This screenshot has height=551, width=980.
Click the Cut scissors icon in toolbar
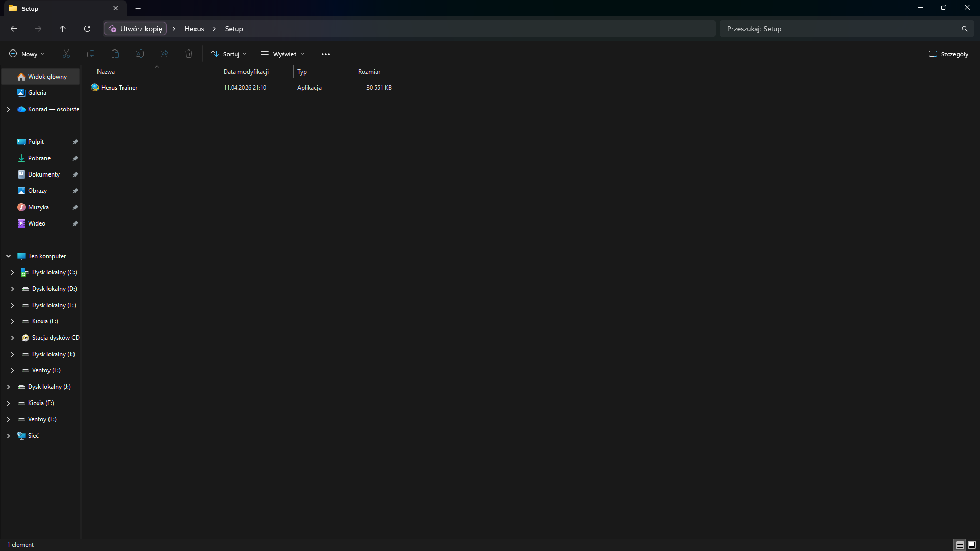pyautogui.click(x=66, y=54)
